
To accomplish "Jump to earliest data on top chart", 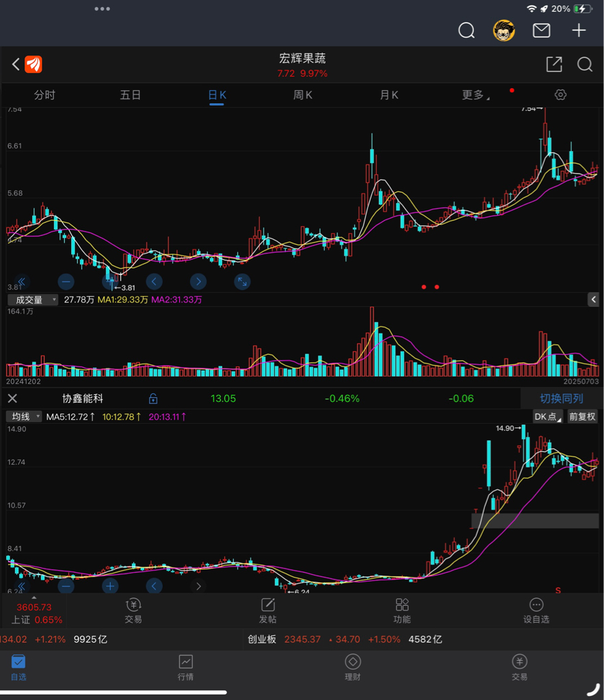I will tap(21, 282).
